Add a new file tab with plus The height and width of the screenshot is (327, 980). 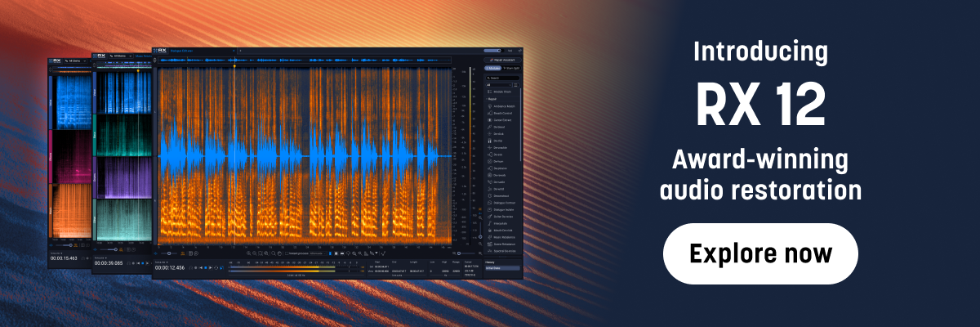pyautogui.click(x=240, y=51)
